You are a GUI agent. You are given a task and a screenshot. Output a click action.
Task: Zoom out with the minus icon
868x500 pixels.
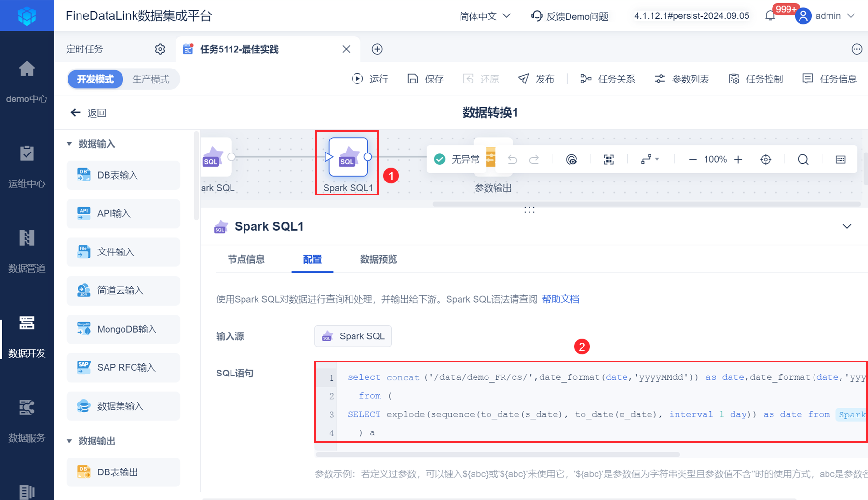tap(692, 159)
